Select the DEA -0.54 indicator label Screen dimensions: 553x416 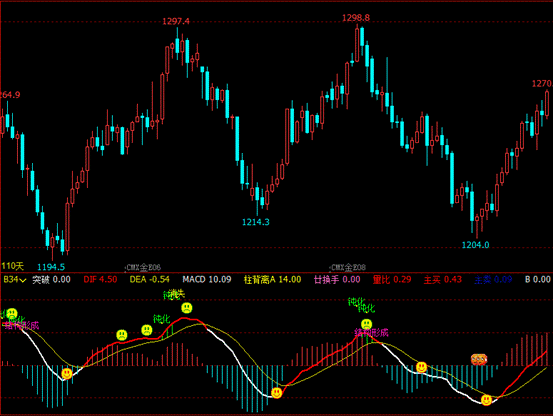pyautogui.click(x=149, y=280)
